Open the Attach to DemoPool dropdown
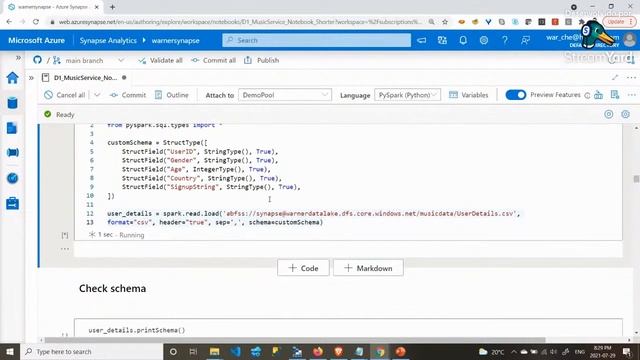 pos(284,95)
